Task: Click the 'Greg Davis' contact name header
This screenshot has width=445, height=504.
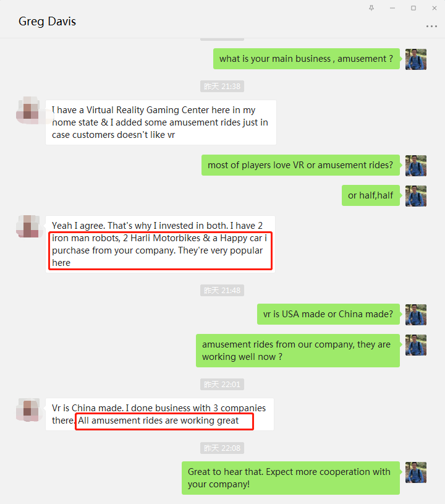Action: 47,22
